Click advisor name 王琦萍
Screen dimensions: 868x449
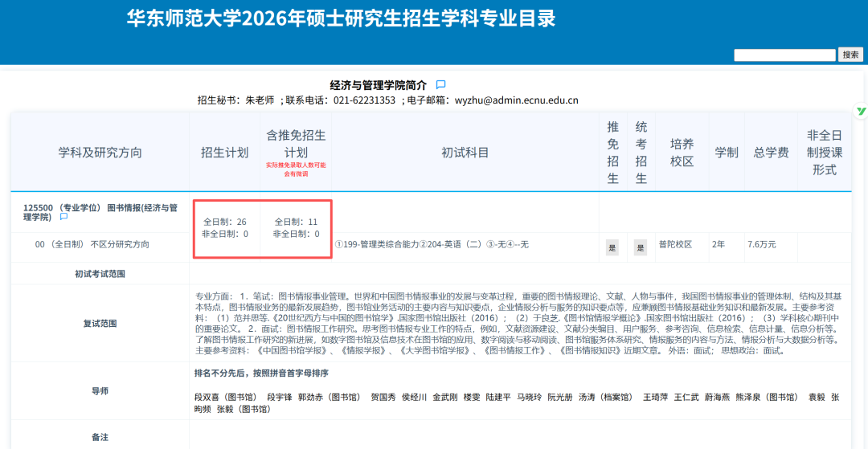(x=656, y=397)
